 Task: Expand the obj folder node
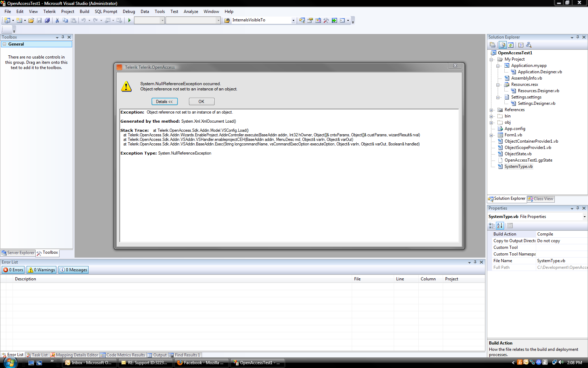click(491, 123)
